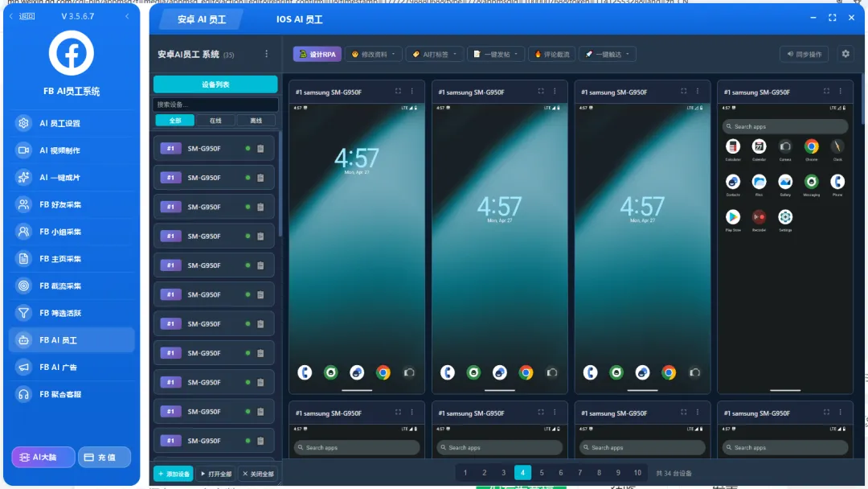Go to page 8 in pagination
868x489 pixels.
599,473
